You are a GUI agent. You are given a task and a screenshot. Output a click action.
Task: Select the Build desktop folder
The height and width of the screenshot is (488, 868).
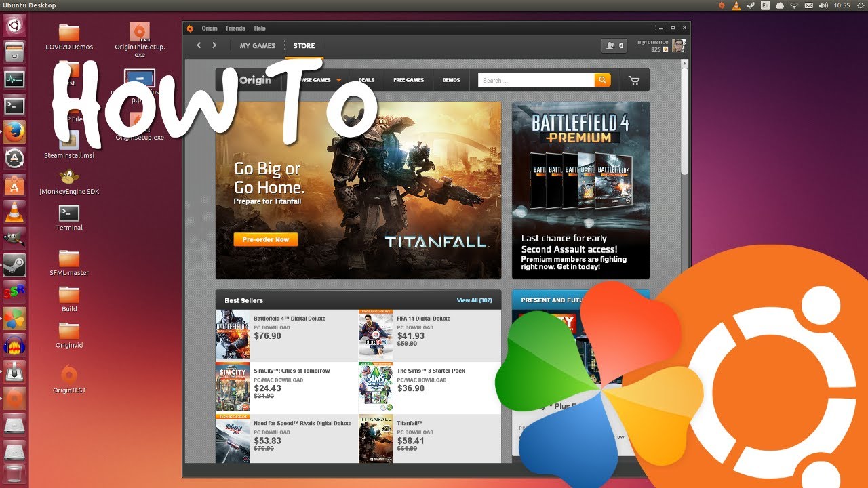[x=69, y=300]
